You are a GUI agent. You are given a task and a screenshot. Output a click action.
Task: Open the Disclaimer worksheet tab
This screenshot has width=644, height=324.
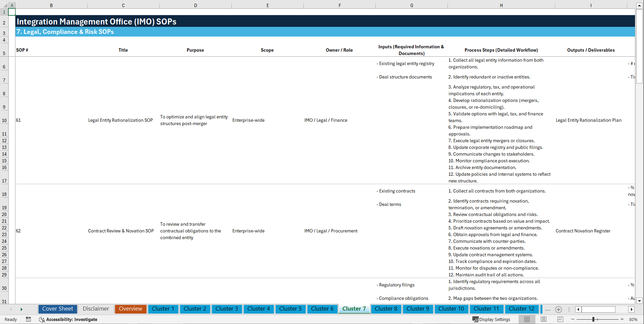[96, 309]
